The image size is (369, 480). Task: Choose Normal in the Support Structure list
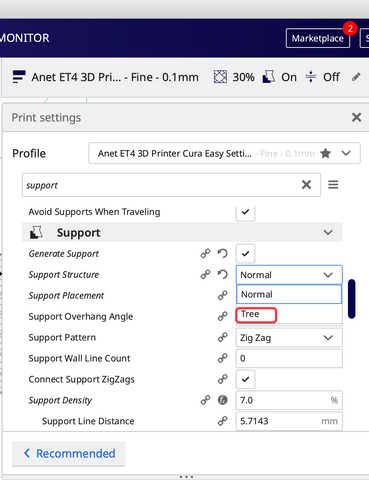(x=289, y=294)
